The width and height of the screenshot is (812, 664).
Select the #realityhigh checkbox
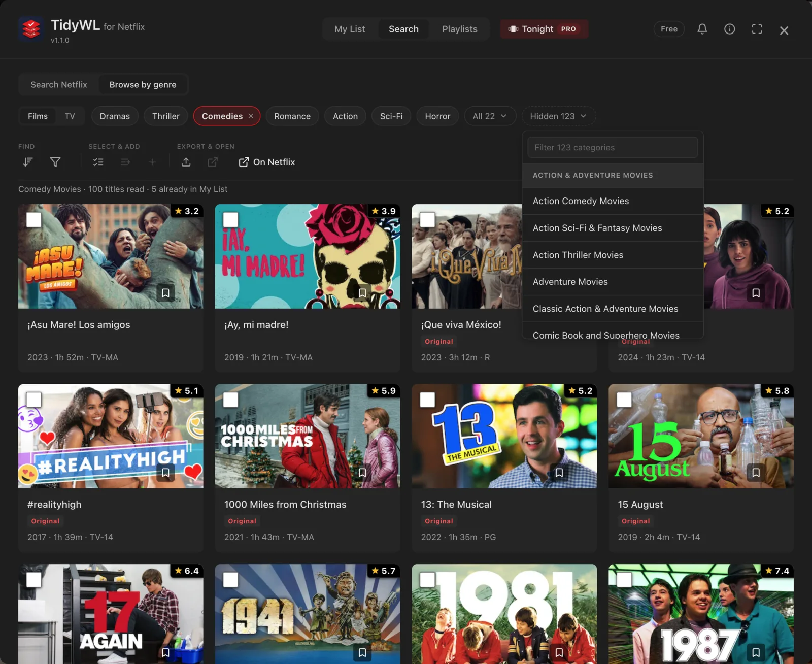coord(34,400)
